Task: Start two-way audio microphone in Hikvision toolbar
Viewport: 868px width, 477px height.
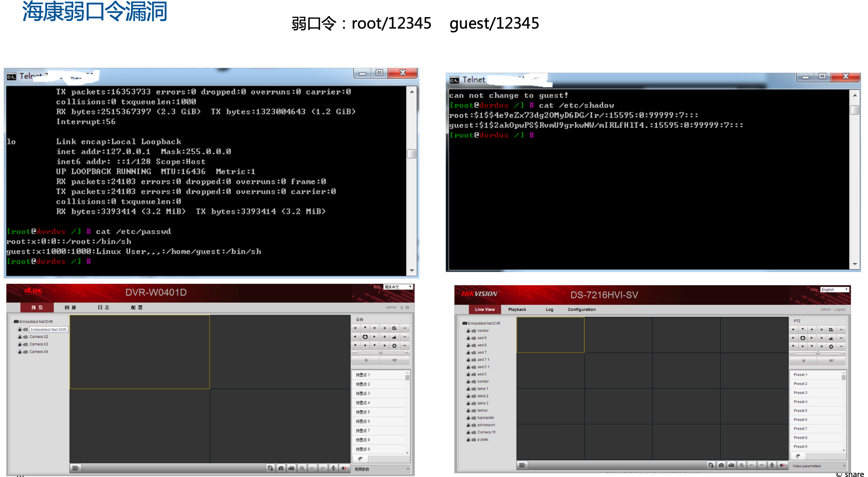Action: [x=772, y=465]
